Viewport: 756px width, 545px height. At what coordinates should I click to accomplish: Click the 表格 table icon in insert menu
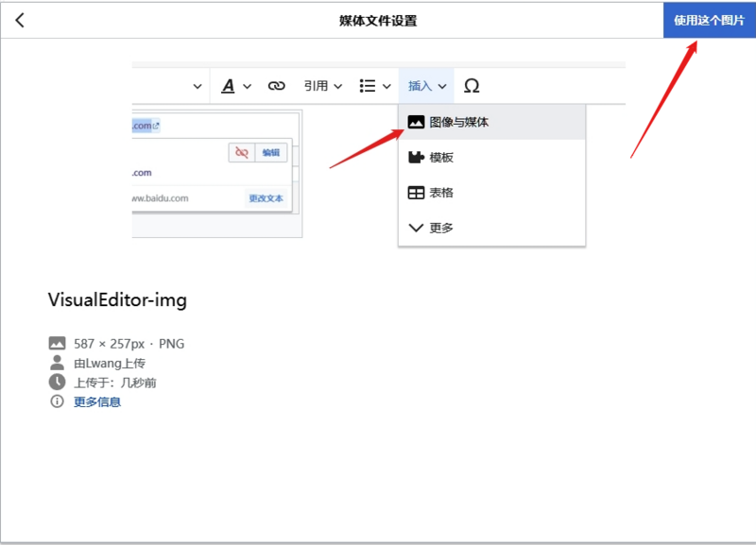(x=417, y=192)
